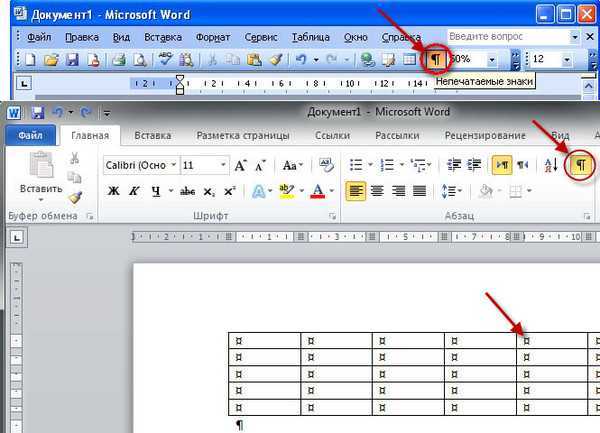This screenshot has width=600, height=433.
Task: Click New document icon in Word 2003 toolbar
Action: [x=30, y=60]
